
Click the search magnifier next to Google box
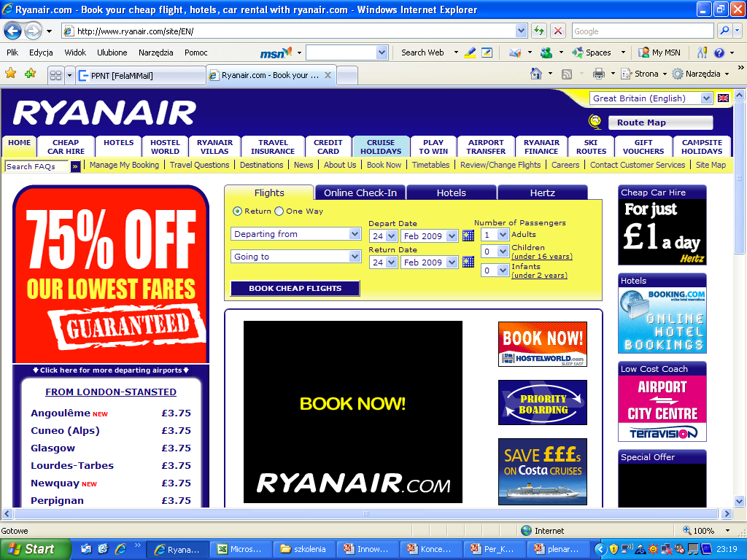[x=724, y=31]
